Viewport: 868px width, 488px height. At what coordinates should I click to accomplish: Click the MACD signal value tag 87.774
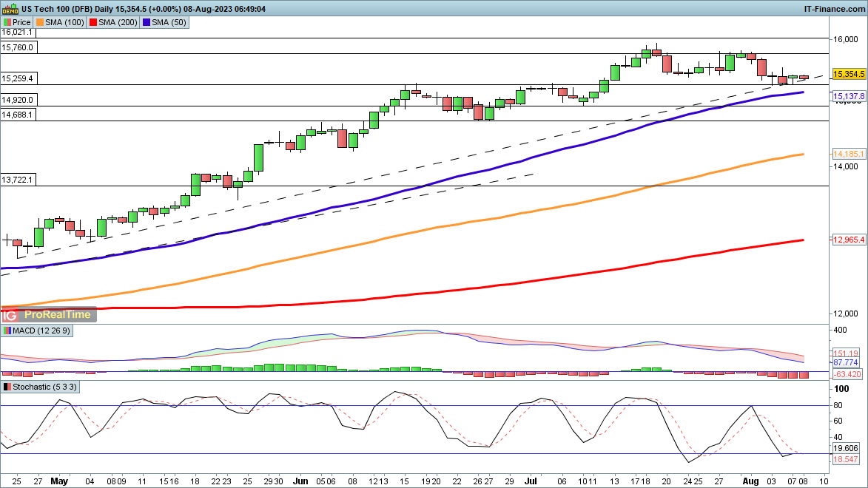pyautogui.click(x=846, y=363)
